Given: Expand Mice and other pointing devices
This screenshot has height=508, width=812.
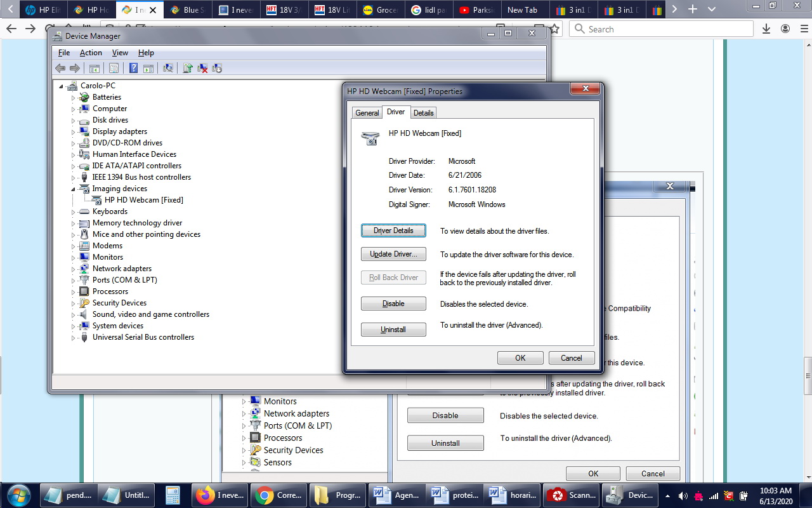Looking at the screenshot, I should click(x=74, y=235).
